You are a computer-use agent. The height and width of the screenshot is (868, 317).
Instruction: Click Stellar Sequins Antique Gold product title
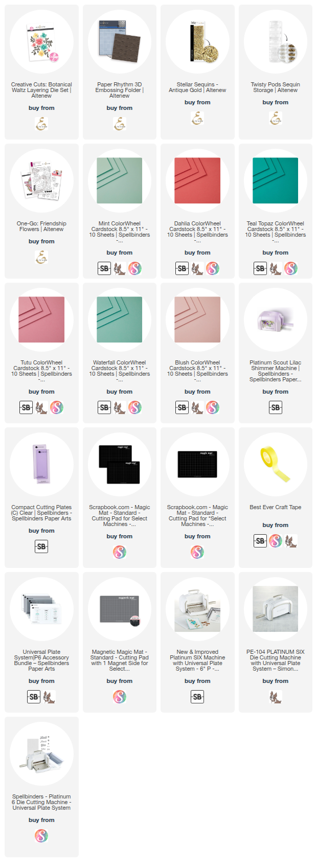tap(197, 87)
